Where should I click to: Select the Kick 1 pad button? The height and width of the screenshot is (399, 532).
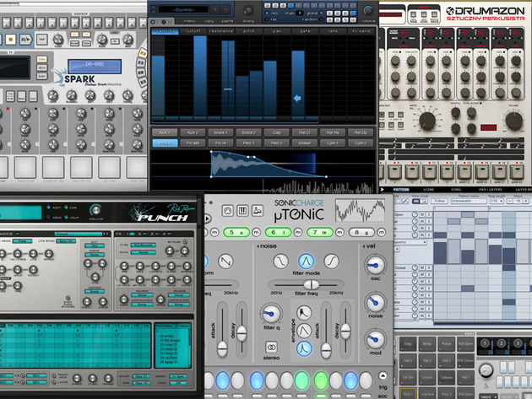(165, 132)
